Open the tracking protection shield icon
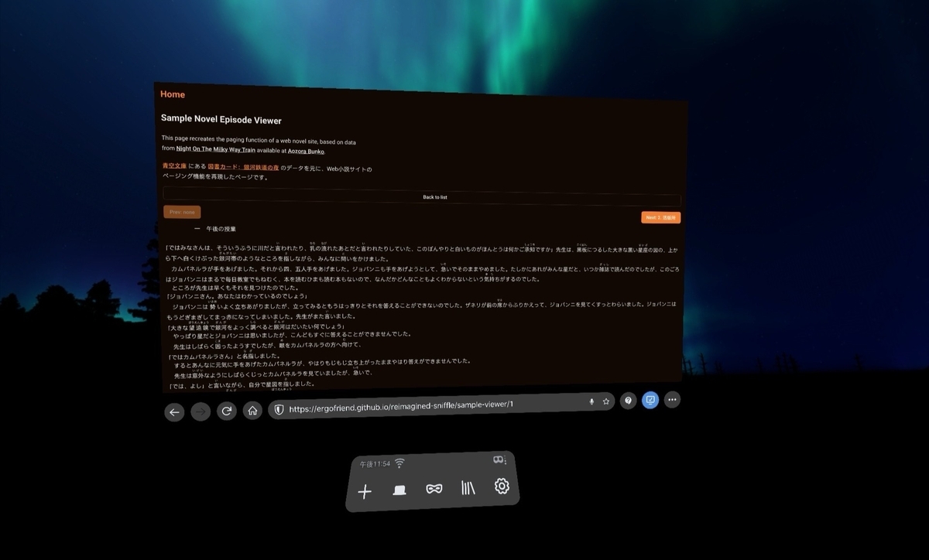Image resolution: width=929 pixels, height=560 pixels. tap(279, 409)
